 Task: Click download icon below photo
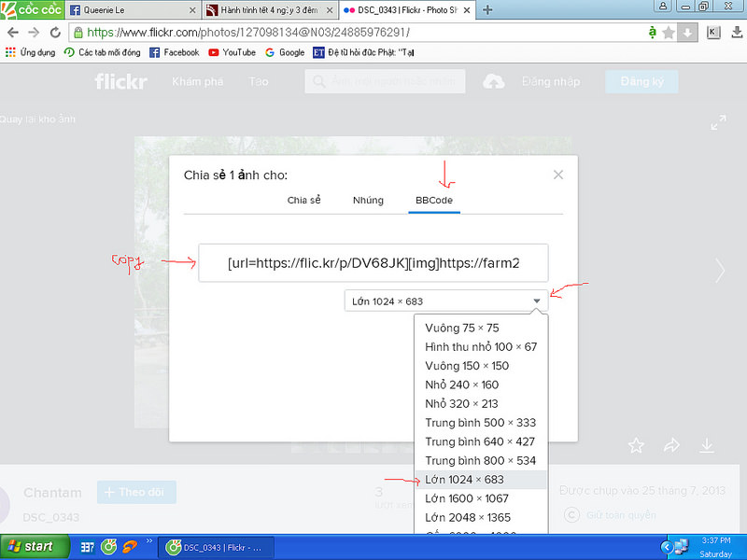(707, 446)
